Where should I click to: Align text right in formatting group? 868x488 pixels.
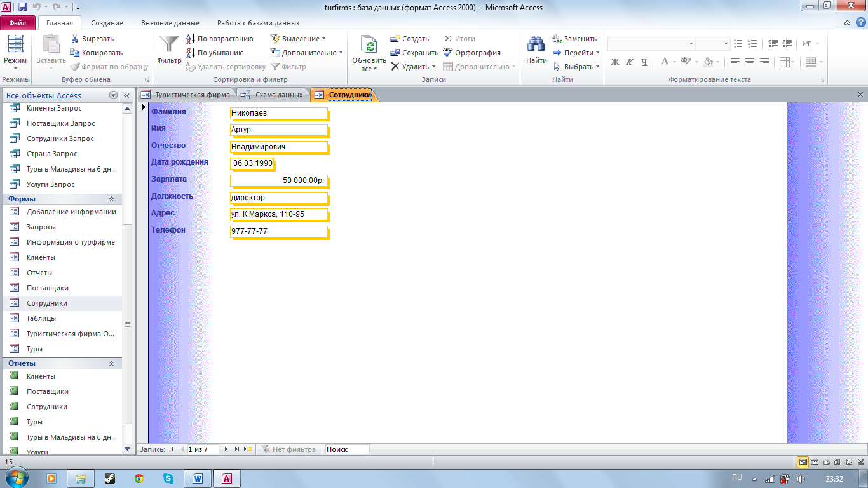tap(764, 62)
